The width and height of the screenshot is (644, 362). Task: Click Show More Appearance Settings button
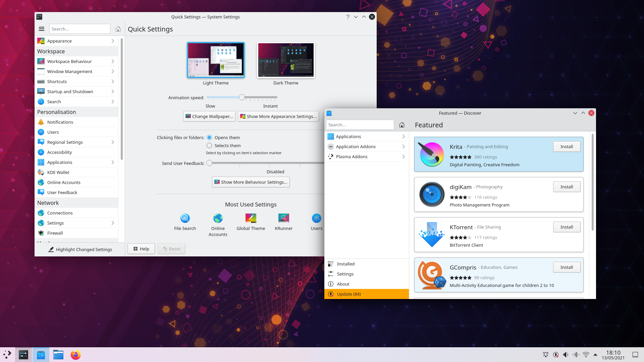tap(278, 116)
